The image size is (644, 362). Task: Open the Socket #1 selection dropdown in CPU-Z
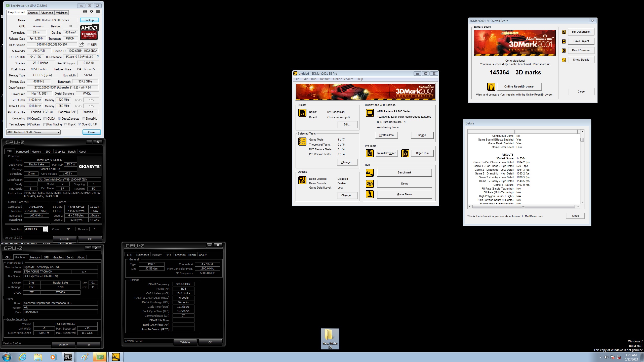point(35,229)
